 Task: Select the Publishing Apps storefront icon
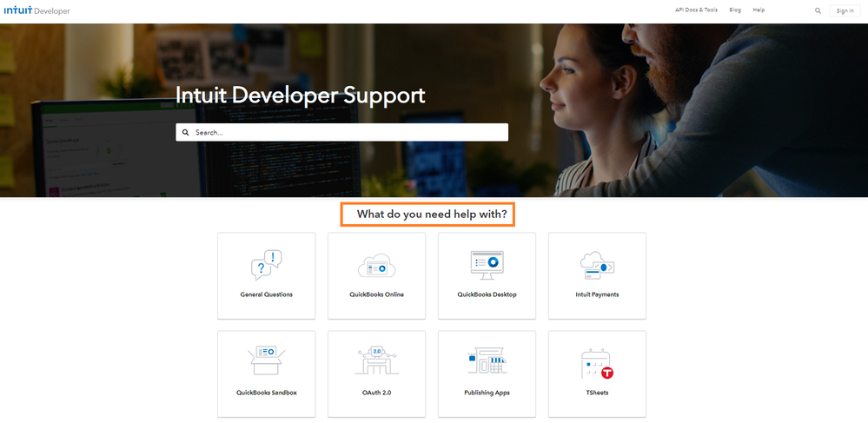(x=487, y=360)
